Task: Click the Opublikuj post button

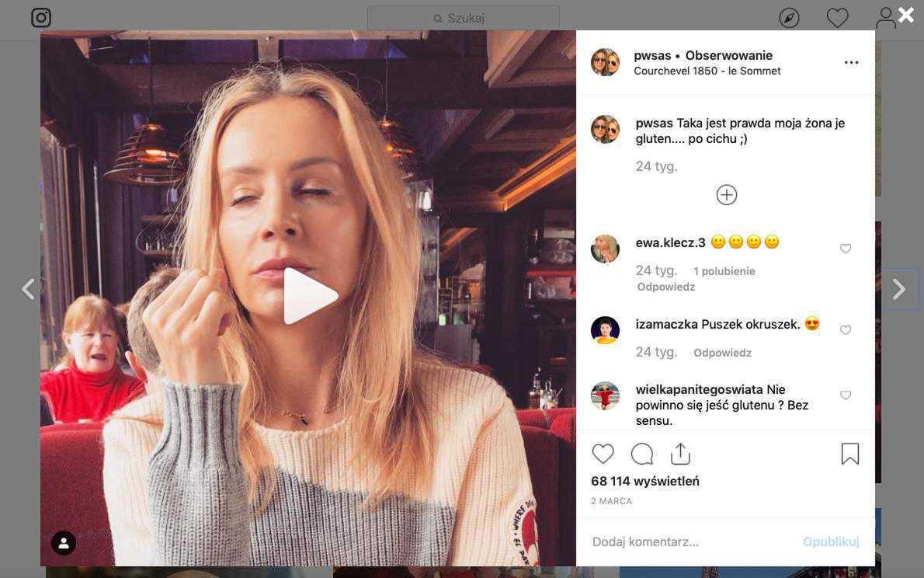Action: coord(831,541)
